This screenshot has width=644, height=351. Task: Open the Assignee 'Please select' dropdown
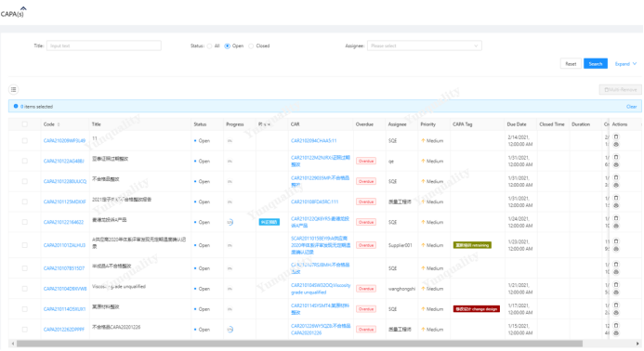tap(425, 45)
